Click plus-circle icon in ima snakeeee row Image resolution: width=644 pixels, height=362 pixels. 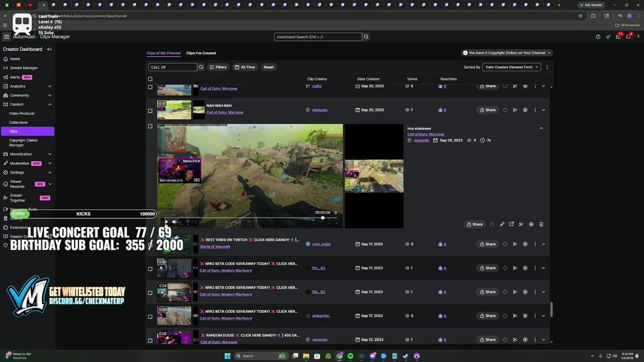tap(531, 224)
